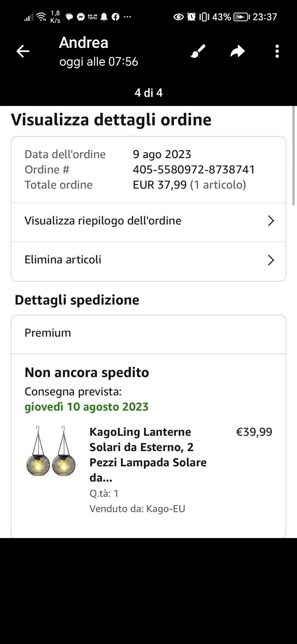The image size is (297, 644).
Task: Select the Elimina articoli row
Action: (63, 260)
